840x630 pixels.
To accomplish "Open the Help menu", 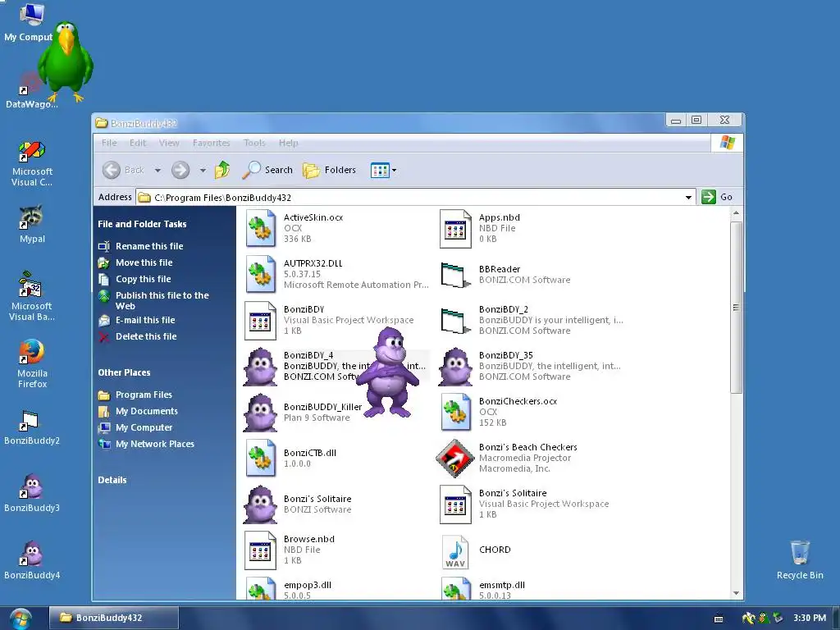I will click(x=288, y=143).
